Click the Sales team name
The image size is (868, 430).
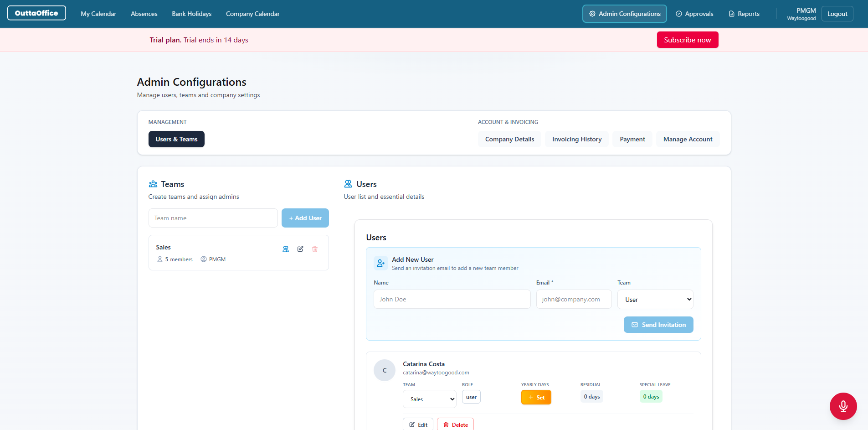pos(163,247)
